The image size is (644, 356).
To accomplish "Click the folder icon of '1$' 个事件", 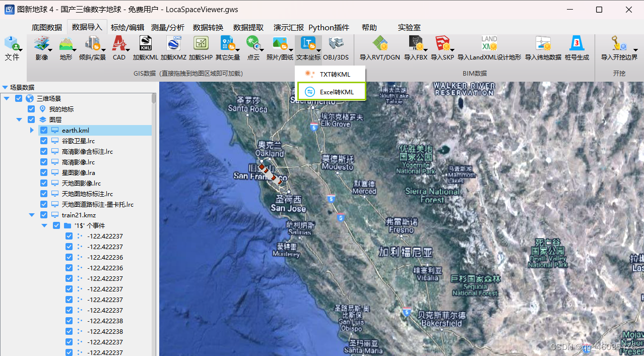I will [68, 225].
